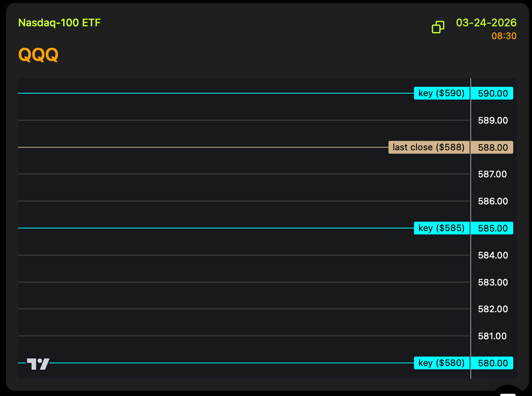The image size is (532, 396).
Task: Click the 590.00 cyan price tag
Action: (493, 94)
